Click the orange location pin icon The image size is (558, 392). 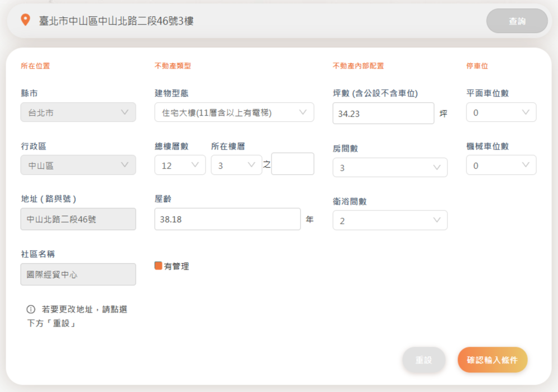(25, 20)
